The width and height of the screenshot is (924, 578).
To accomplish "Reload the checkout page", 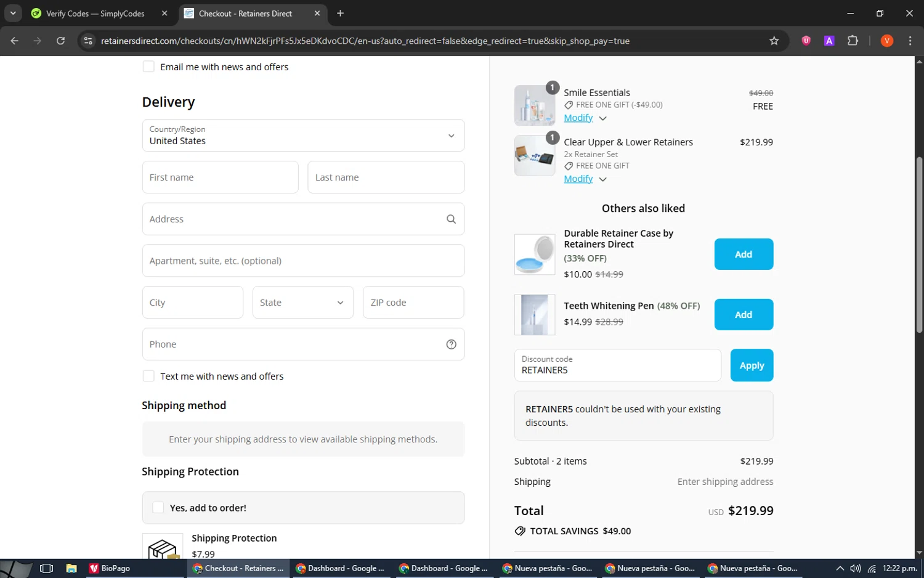I will (60, 41).
